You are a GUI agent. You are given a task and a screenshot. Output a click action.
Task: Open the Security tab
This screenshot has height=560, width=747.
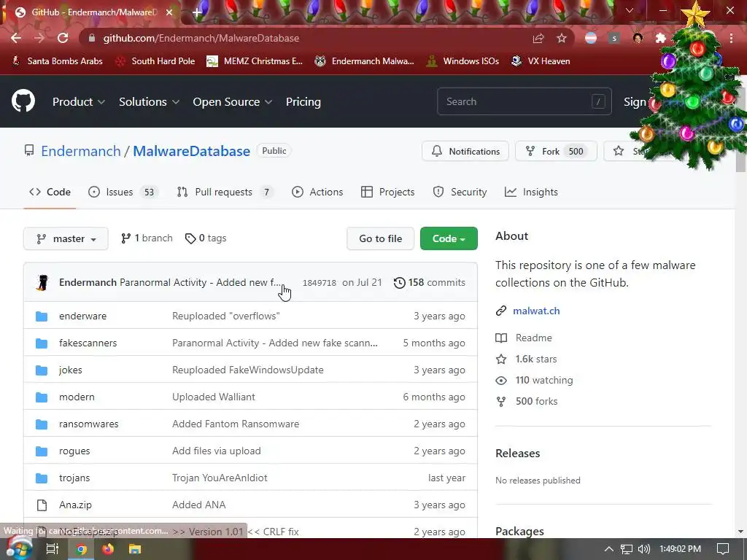[x=460, y=192]
